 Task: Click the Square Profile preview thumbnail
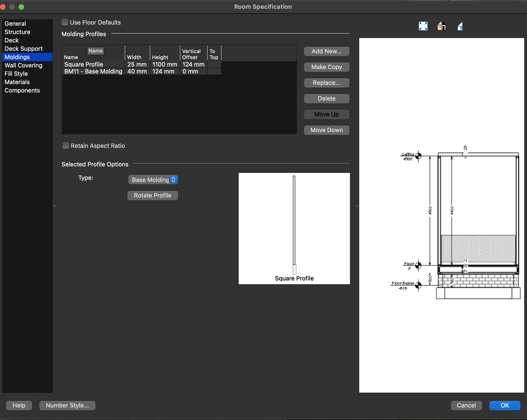tap(294, 228)
